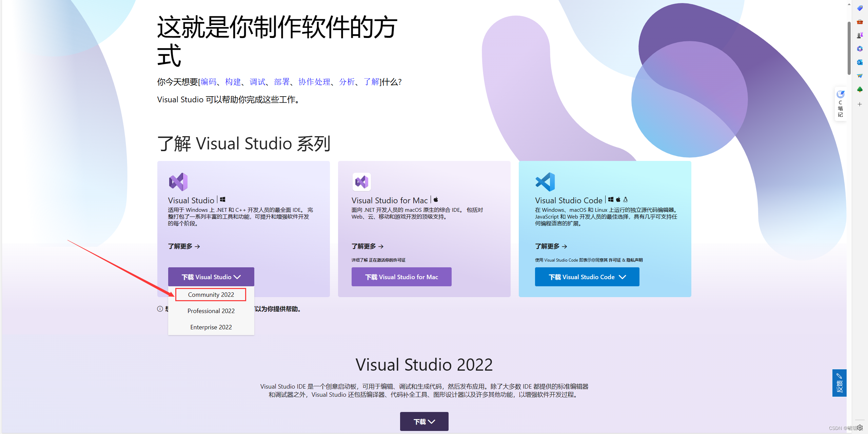Click the 这就是你制作软件的方式 headline

click(277, 41)
